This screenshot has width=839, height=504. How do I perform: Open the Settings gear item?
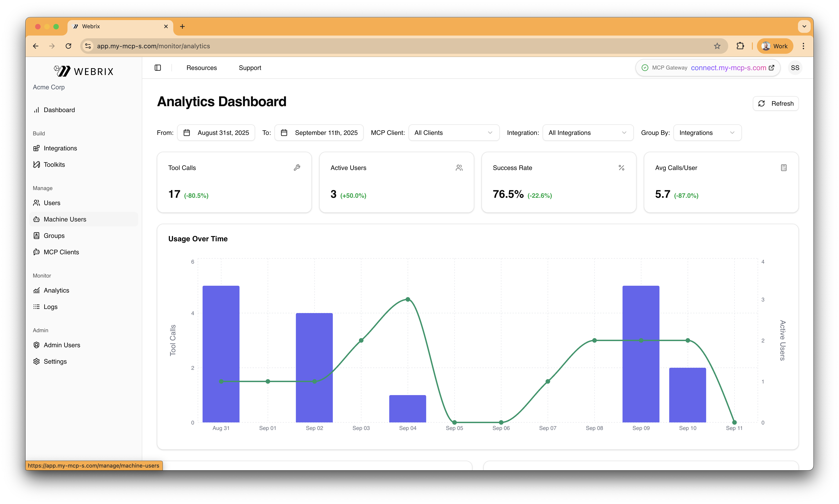pos(55,361)
